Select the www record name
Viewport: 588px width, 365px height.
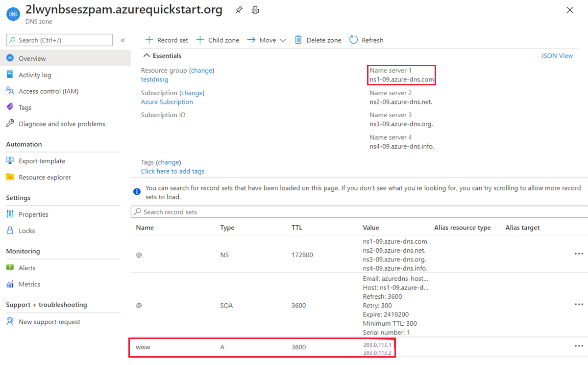click(x=143, y=347)
